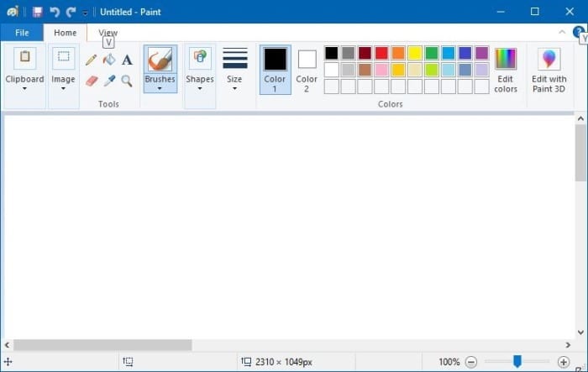Image resolution: width=588 pixels, height=372 pixels.
Task: Pick the black color swatch in palette
Action: (332, 53)
